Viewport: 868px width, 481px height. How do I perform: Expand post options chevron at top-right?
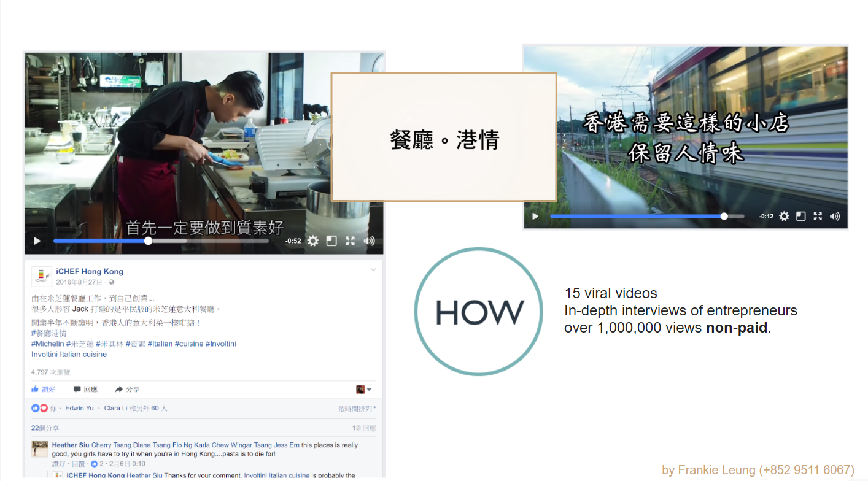pyautogui.click(x=373, y=271)
